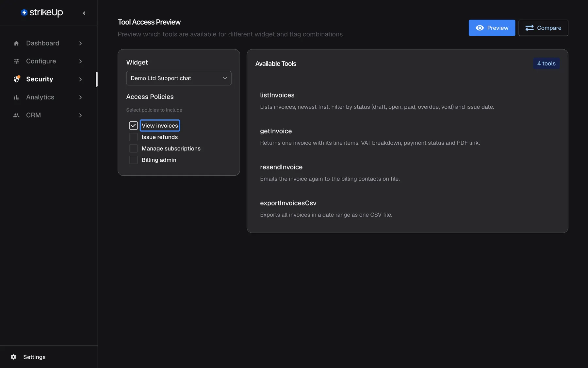Expand the Security submenu chevron

80,79
